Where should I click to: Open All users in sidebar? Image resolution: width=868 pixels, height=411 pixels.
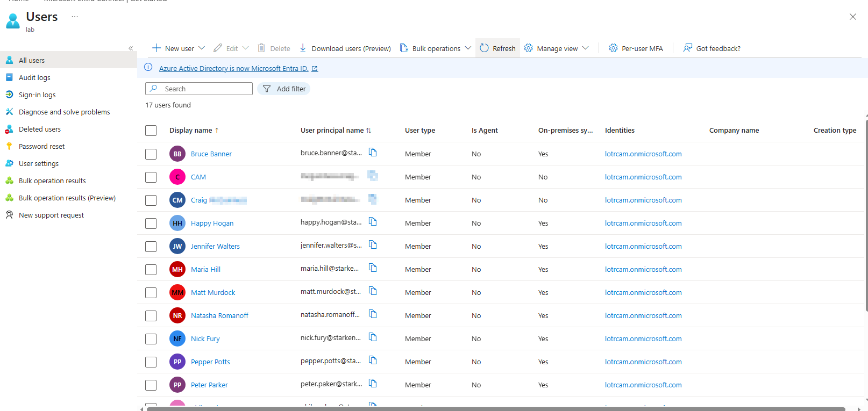(x=68, y=60)
